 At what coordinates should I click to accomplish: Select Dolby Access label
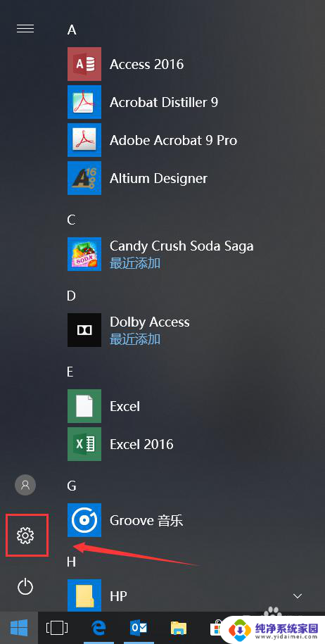point(149,322)
